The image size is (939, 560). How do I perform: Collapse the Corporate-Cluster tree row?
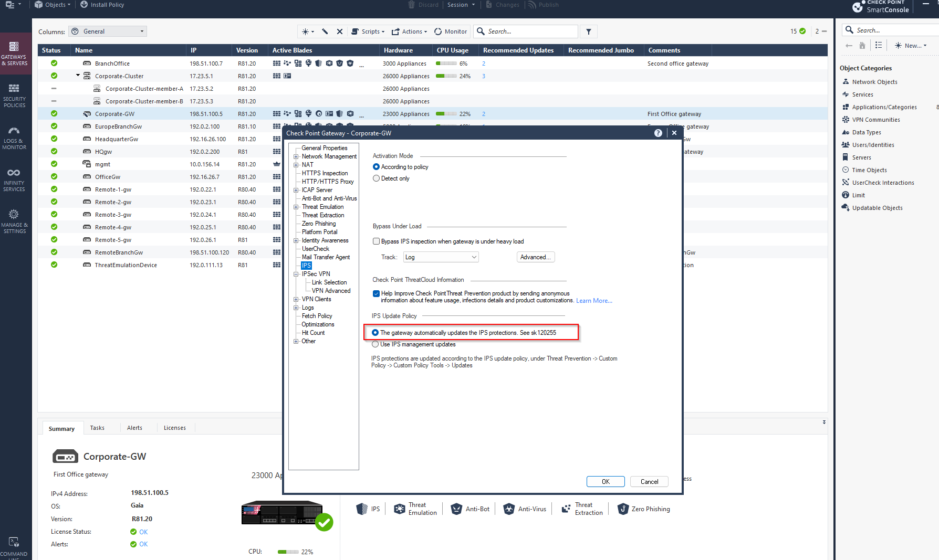pos(77,76)
